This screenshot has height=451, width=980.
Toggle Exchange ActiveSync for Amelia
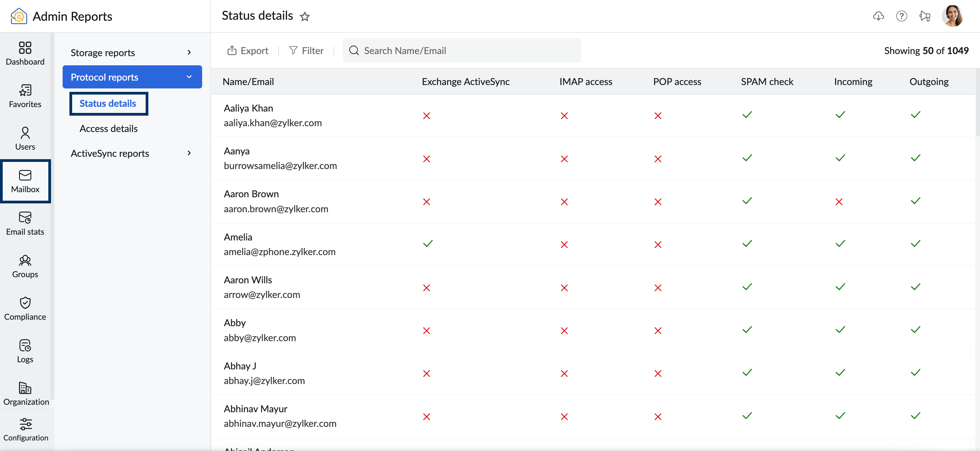point(427,244)
